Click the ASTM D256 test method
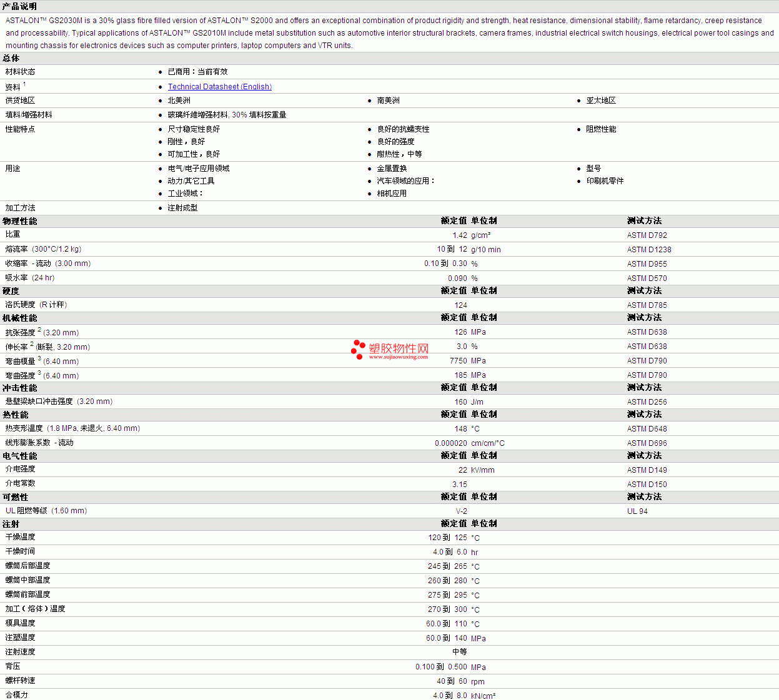 click(647, 402)
